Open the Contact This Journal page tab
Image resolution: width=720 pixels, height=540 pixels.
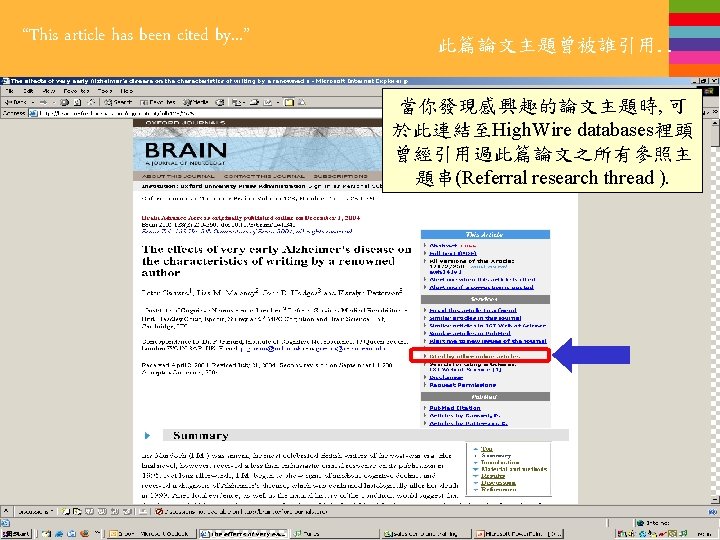point(264,176)
